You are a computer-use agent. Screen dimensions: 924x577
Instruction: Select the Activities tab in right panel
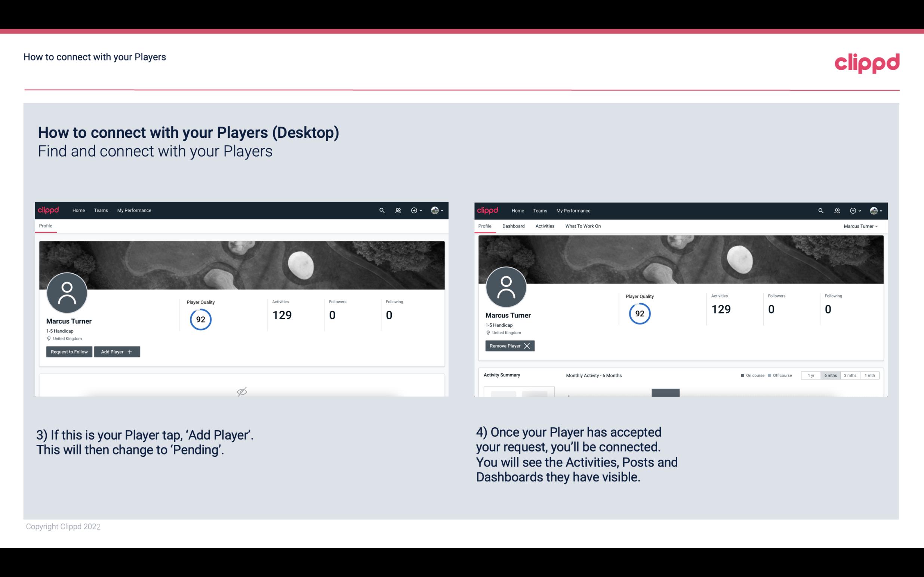click(x=545, y=226)
